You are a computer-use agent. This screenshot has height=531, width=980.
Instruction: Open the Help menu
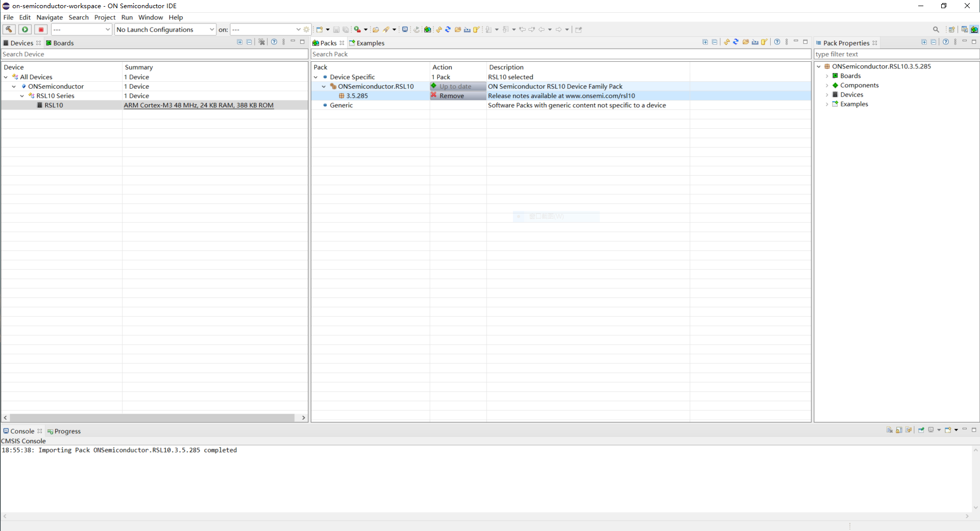tap(176, 17)
